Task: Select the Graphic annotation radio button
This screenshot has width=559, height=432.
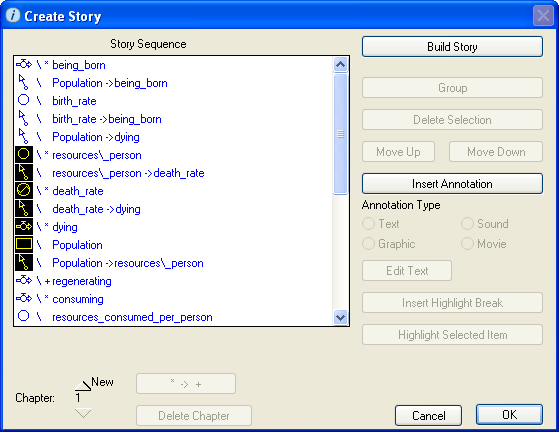Action: click(x=368, y=244)
